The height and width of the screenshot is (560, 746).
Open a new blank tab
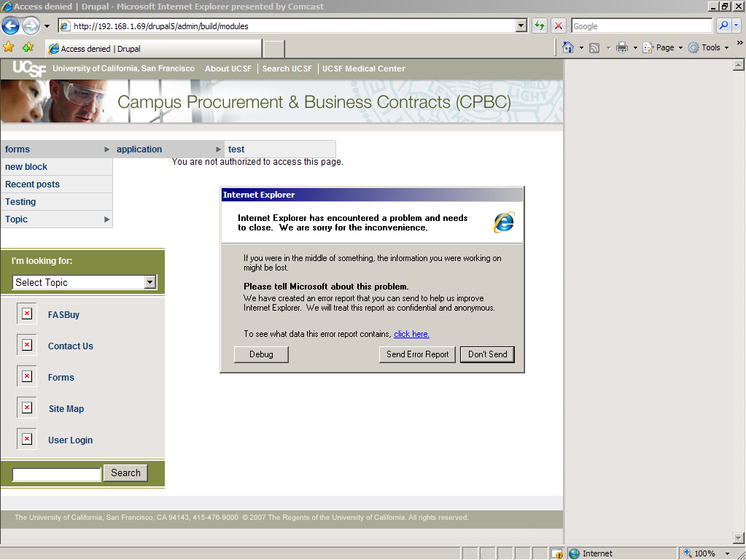[x=274, y=49]
